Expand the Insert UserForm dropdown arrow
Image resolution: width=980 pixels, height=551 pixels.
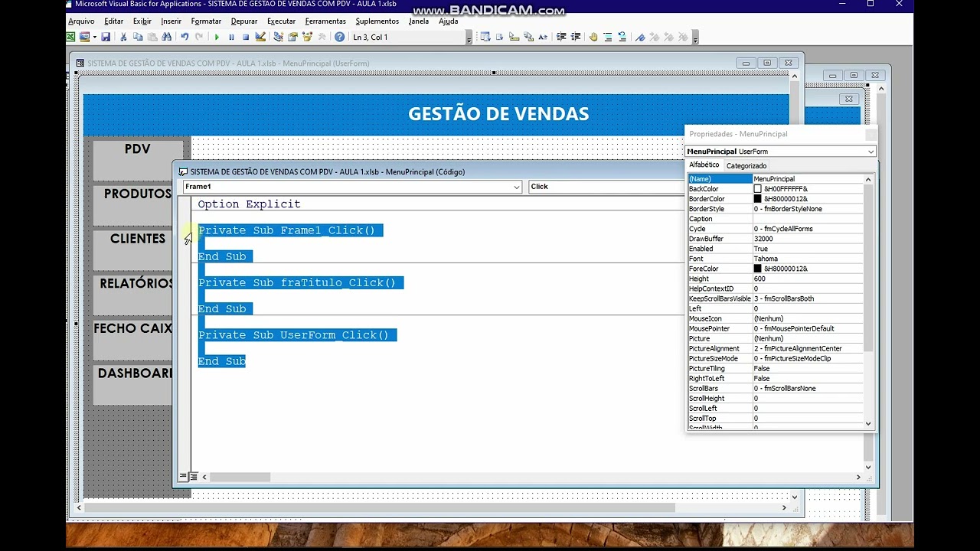coord(94,37)
